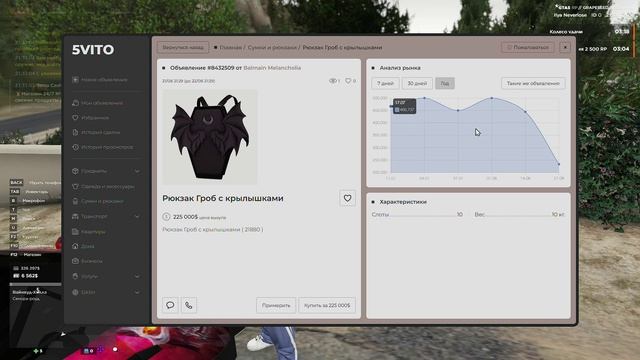Click the chart's last data point

[x=559, y=164]
